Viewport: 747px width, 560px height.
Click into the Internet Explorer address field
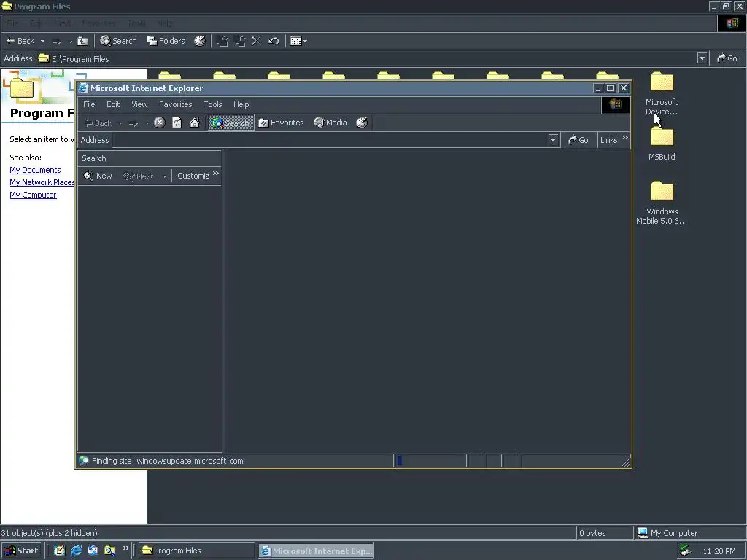pyautogui.click(x=330, y=140)
